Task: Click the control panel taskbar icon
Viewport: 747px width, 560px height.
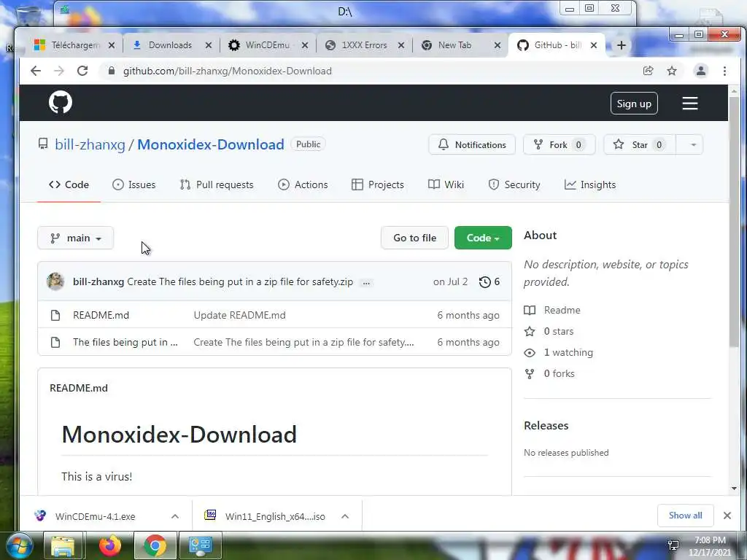Action: (200, 545)
